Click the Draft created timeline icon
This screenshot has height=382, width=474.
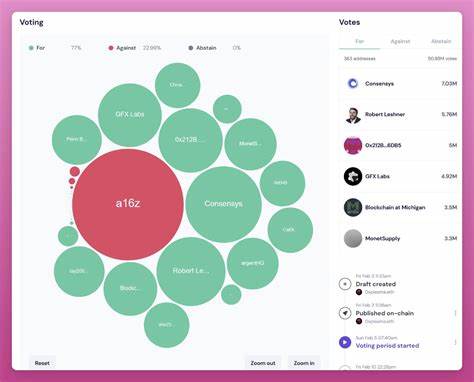click(x=345, y=284)
